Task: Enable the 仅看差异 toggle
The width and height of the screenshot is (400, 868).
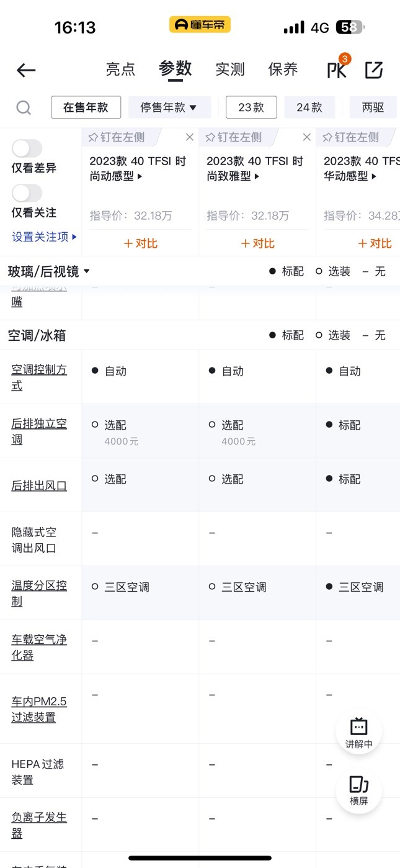Action: coord(27,148)
